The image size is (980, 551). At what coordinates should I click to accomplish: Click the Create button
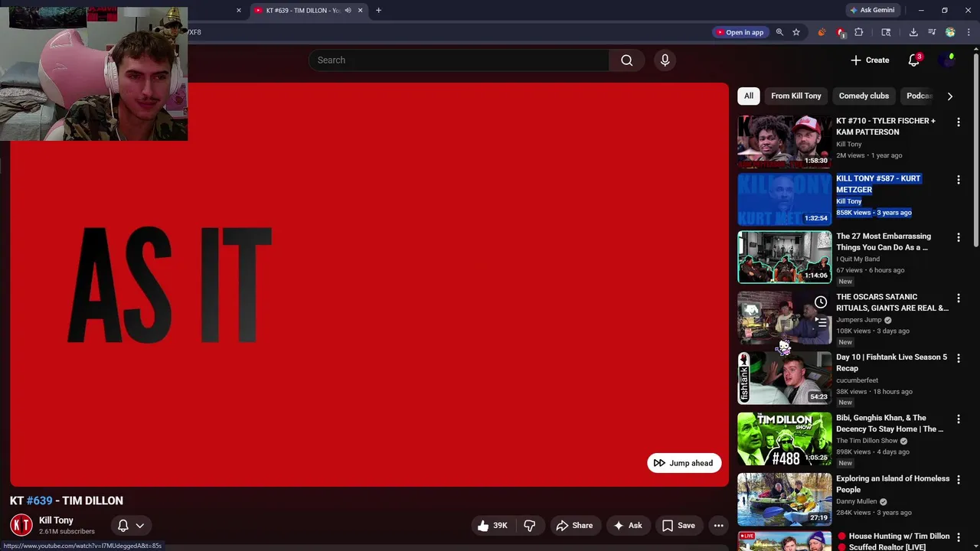point(870,60)
